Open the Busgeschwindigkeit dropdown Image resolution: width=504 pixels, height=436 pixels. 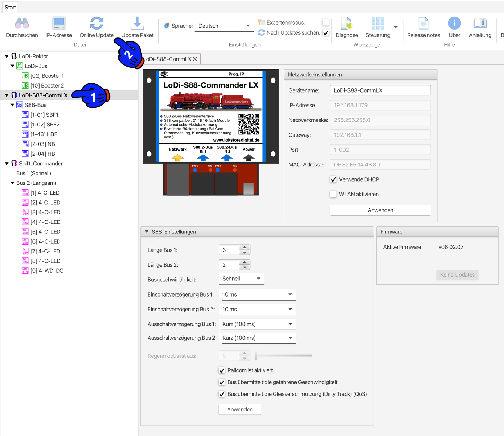pyautogui.click(x=241, y=279)
